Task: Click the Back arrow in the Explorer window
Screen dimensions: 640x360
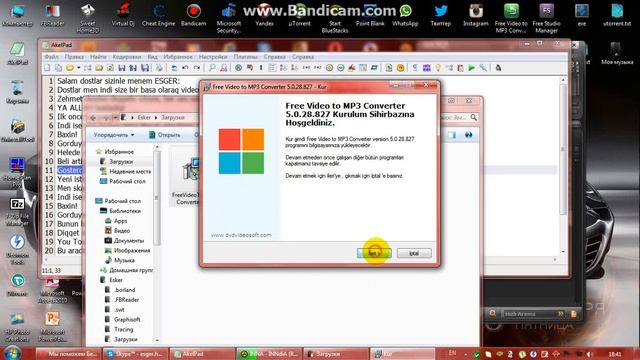Action: coord(93,118)
